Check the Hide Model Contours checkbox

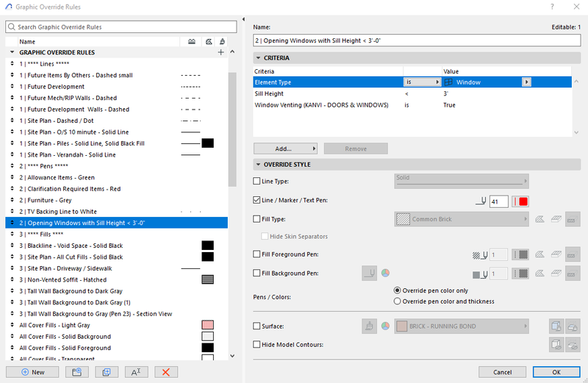pyautogui.click(x=257, y=344)
